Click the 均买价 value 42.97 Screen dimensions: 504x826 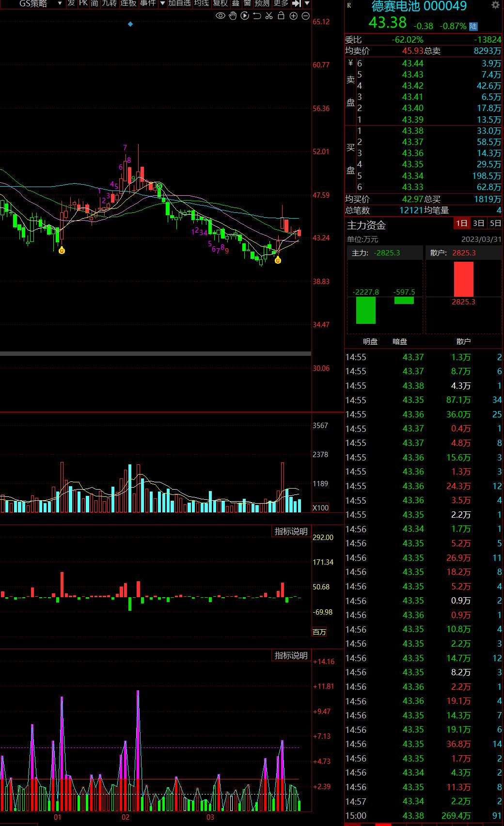coord(413,199)
